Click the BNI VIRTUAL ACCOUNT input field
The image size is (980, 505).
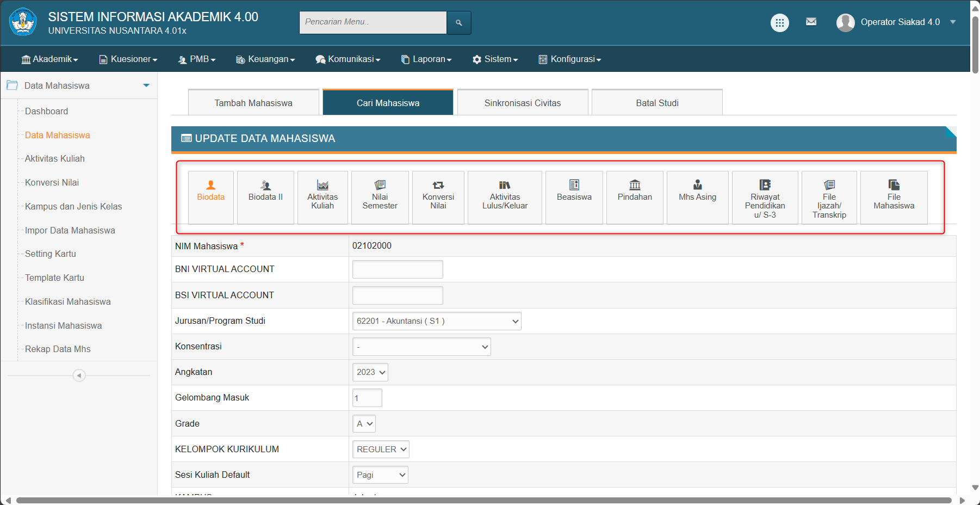pos(398,269)
